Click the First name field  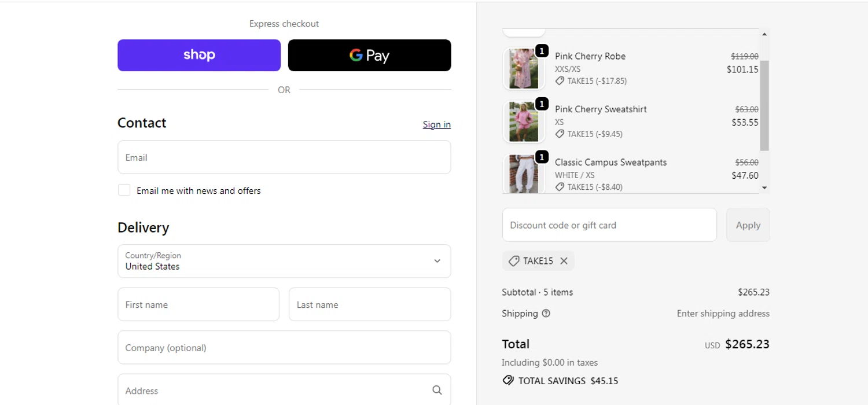[x=198, y=304]
